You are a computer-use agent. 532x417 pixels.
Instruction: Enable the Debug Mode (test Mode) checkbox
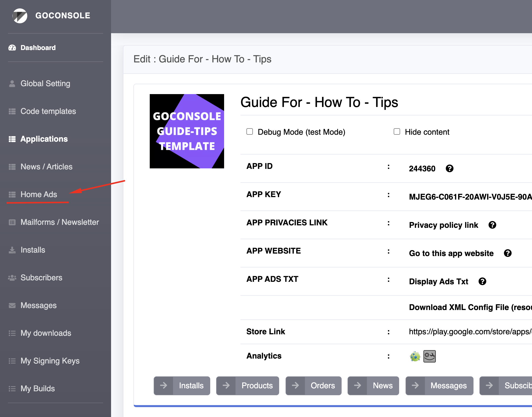[x=250, y=131]
